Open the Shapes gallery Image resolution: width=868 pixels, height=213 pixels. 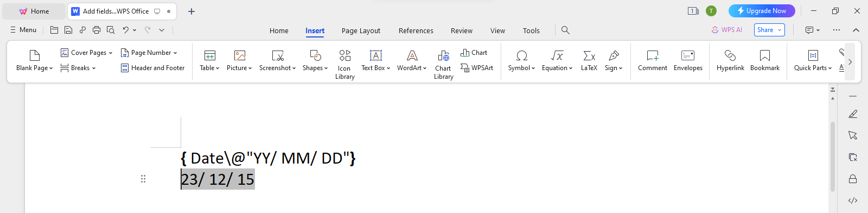click(315, 60)
